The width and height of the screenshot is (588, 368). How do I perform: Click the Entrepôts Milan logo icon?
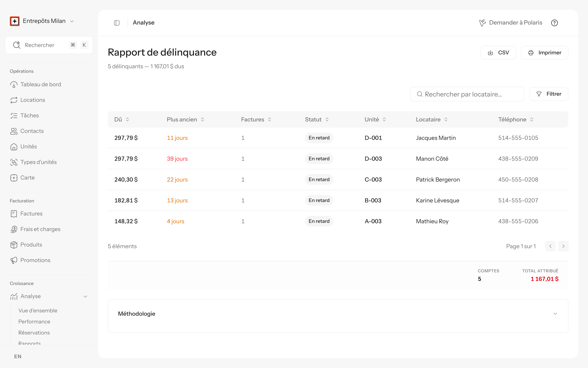pos(15,21)
